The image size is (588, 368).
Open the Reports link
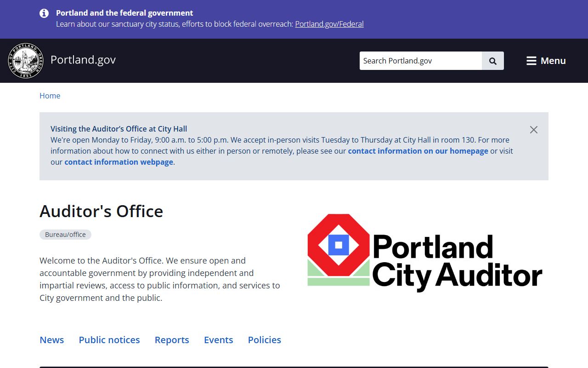[172, 340]
